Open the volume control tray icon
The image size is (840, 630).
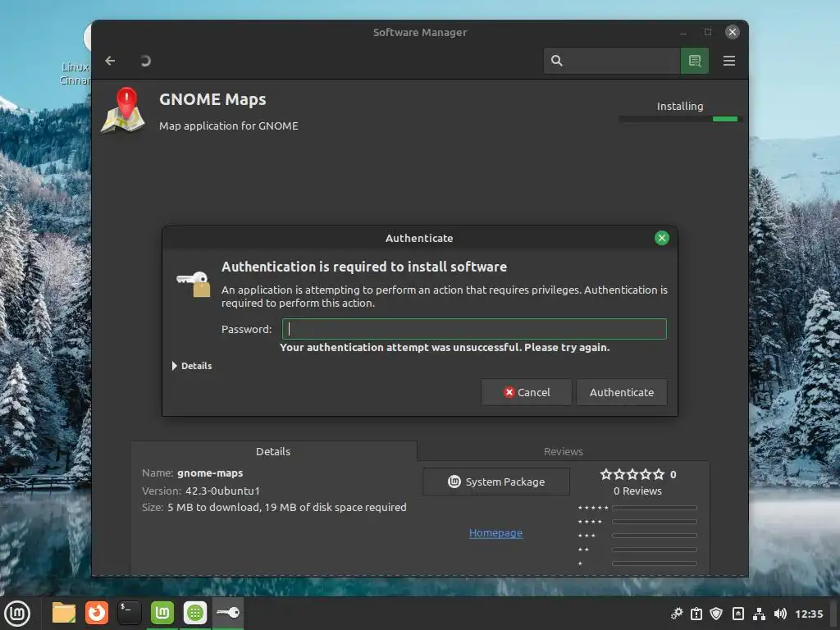pyautogui.click(x=780, y=614)
